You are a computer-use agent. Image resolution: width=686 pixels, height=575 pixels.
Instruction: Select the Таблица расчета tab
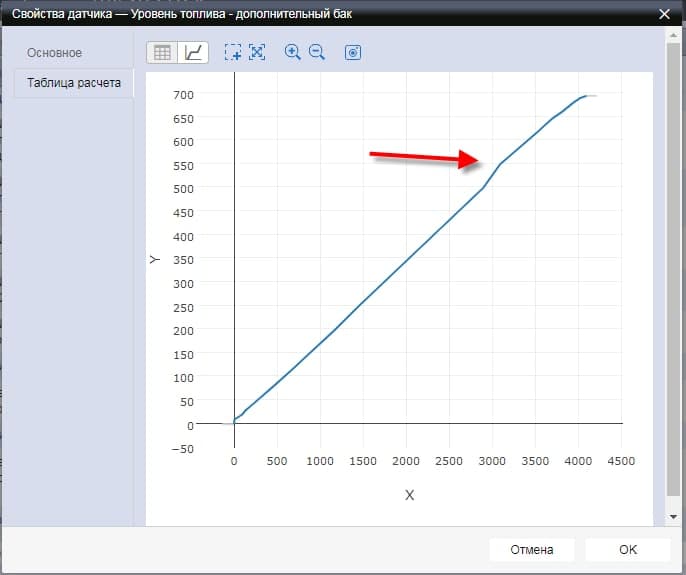tap(74, 83)
